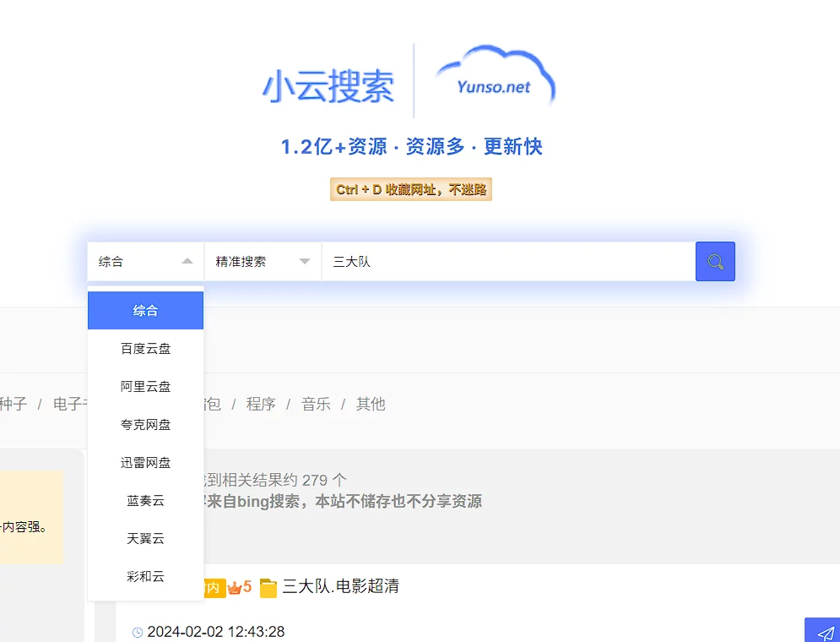
Task: Select 彩和云 from the dropdown options
Action: tap(145, 577)
